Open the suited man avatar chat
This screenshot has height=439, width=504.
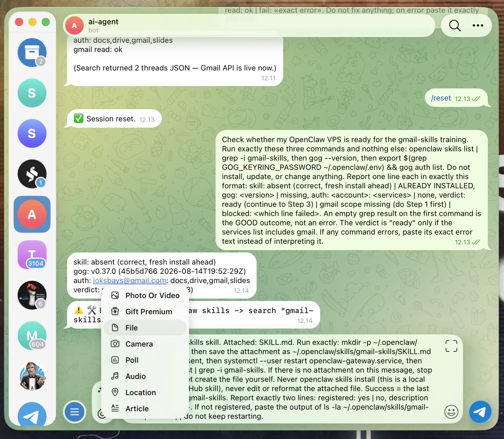[32, 376]
